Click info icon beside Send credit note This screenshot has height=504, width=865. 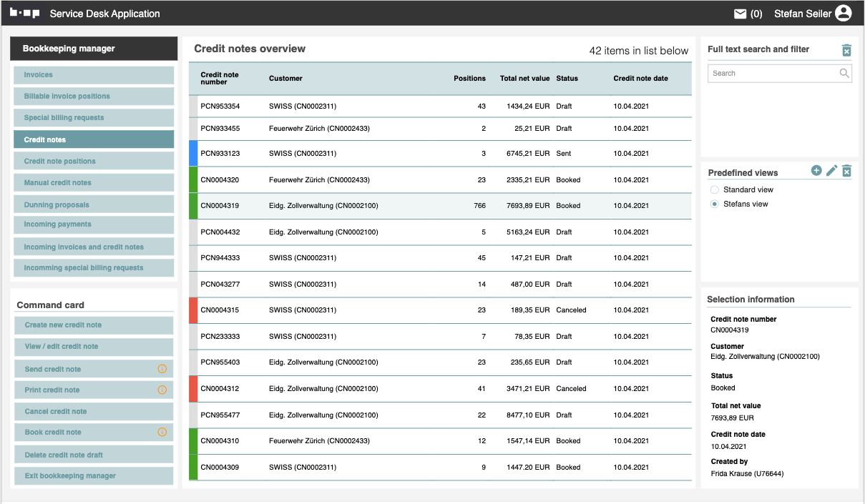(162, 369)
